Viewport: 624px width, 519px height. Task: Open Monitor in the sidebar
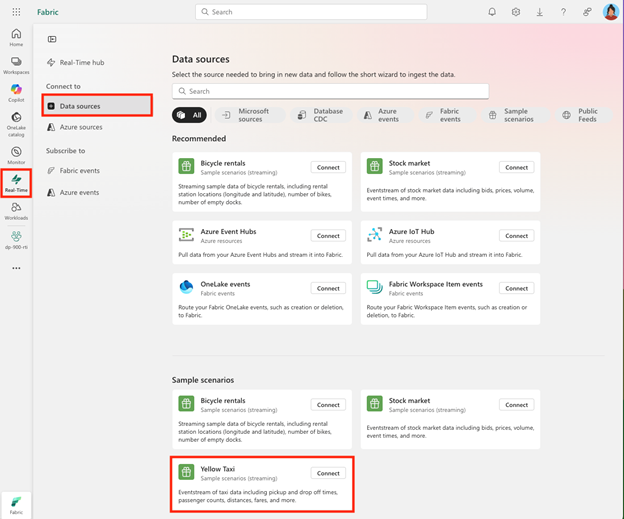[x=16, y=155]
